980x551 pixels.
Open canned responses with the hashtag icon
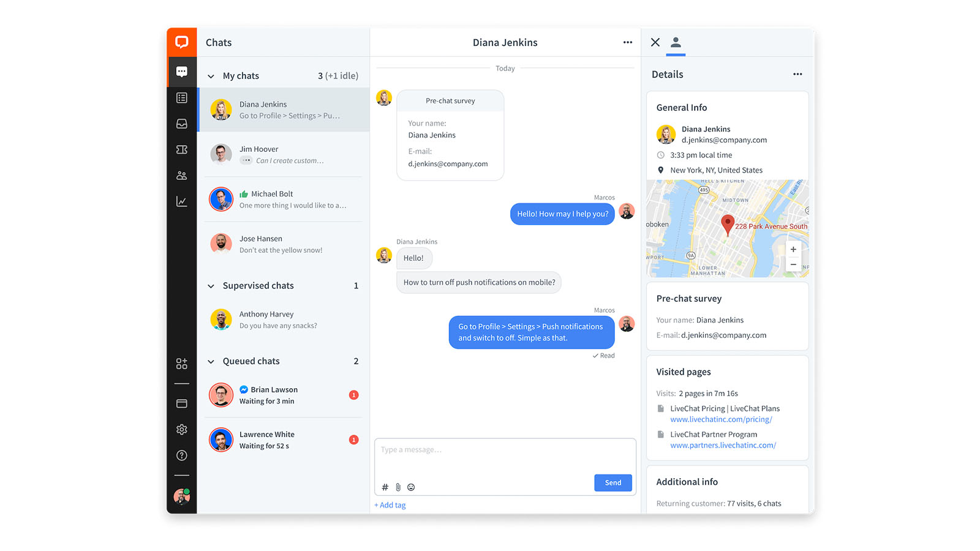point(385,487)
